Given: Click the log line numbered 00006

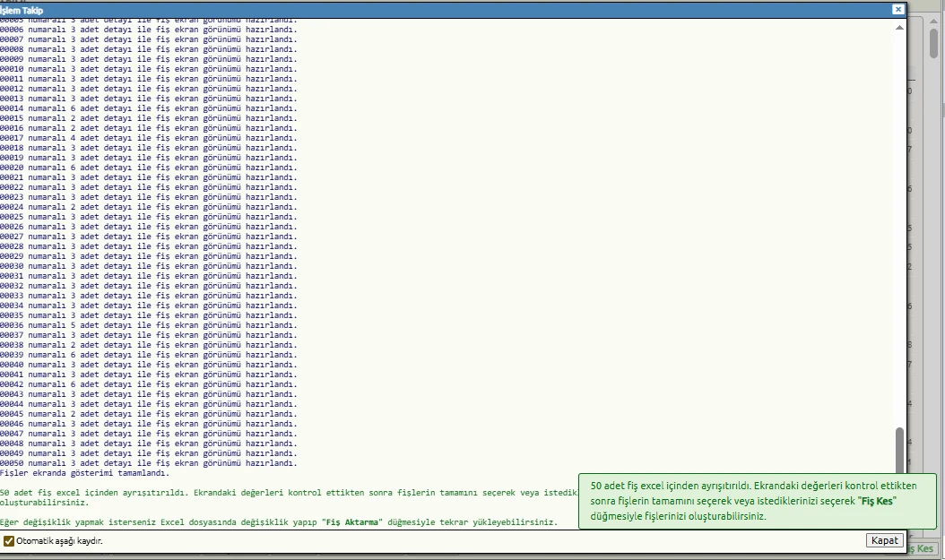Looking at the screenshot, I should pyautogui.click(x=148, y=30).
